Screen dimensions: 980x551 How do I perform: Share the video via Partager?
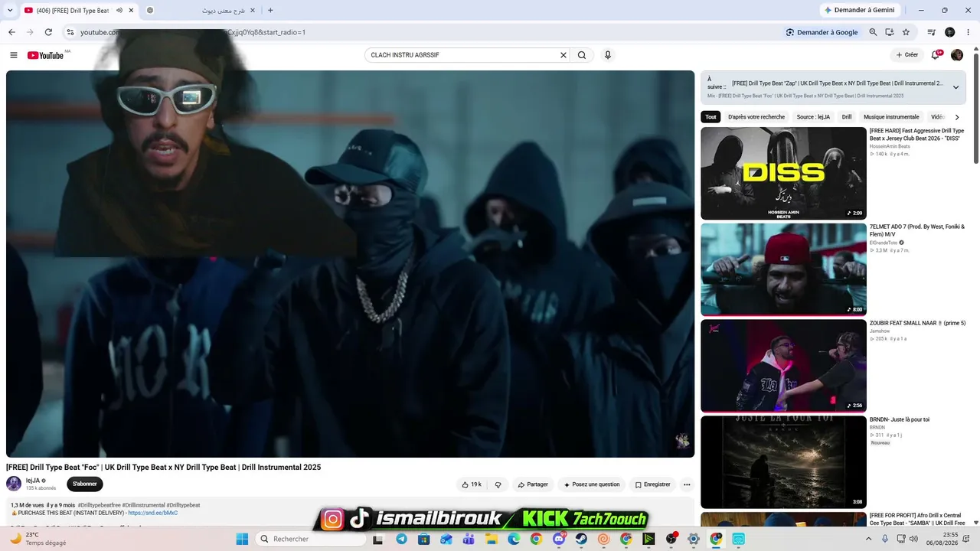(533, 484)
